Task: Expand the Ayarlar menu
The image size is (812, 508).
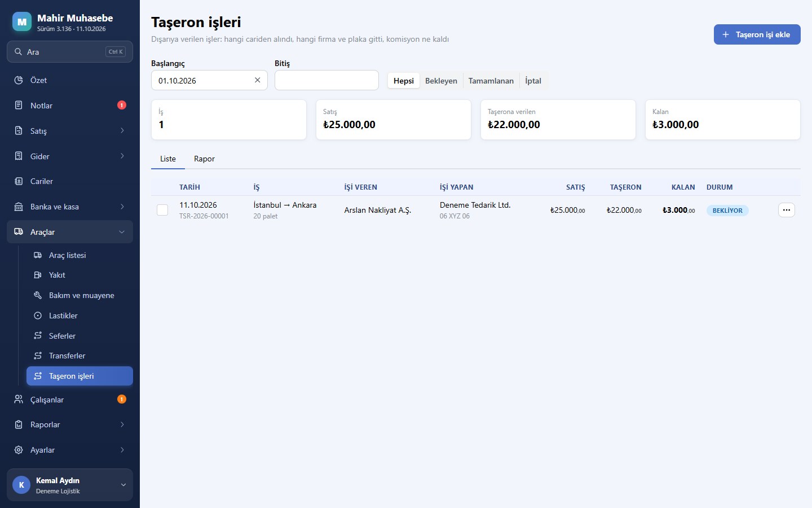Action: (70, 450)
